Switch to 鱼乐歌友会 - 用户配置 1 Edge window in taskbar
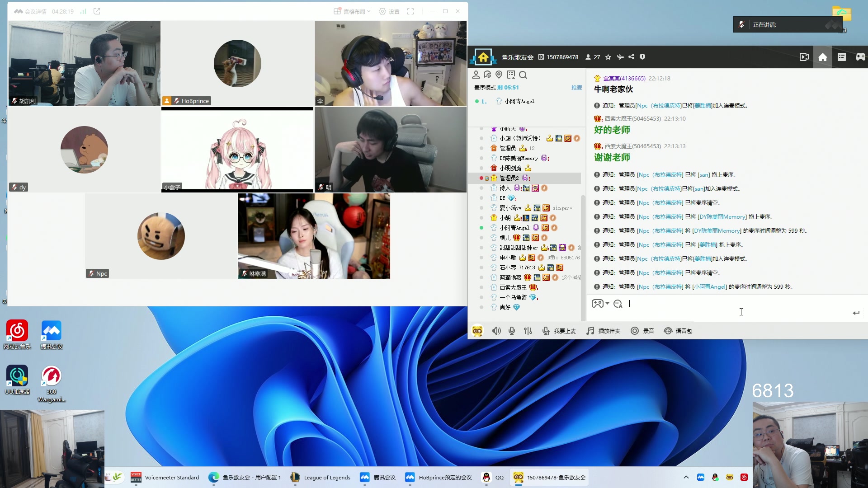The image size is (868, 488). [x=245, y=477]
